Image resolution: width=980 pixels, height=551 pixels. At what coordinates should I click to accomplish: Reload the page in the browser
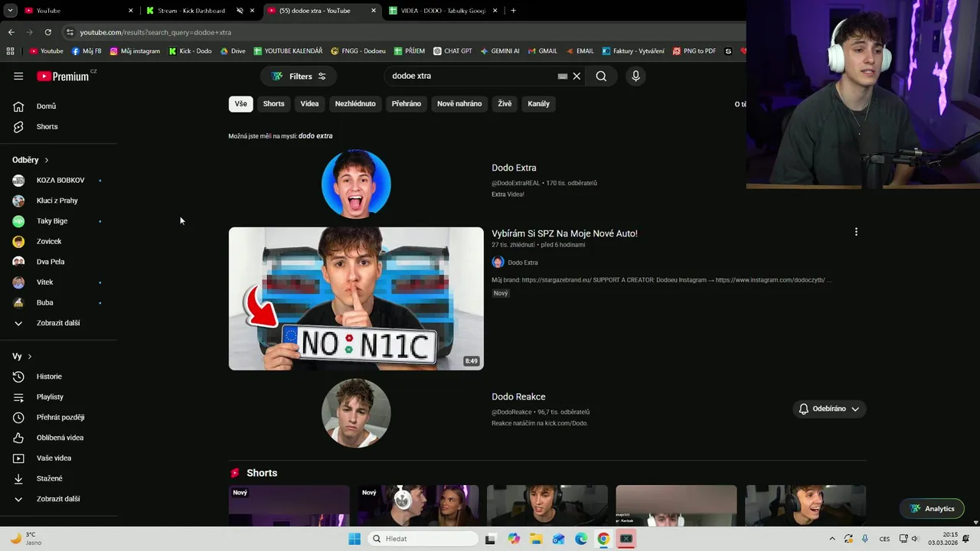pos(47,32)
